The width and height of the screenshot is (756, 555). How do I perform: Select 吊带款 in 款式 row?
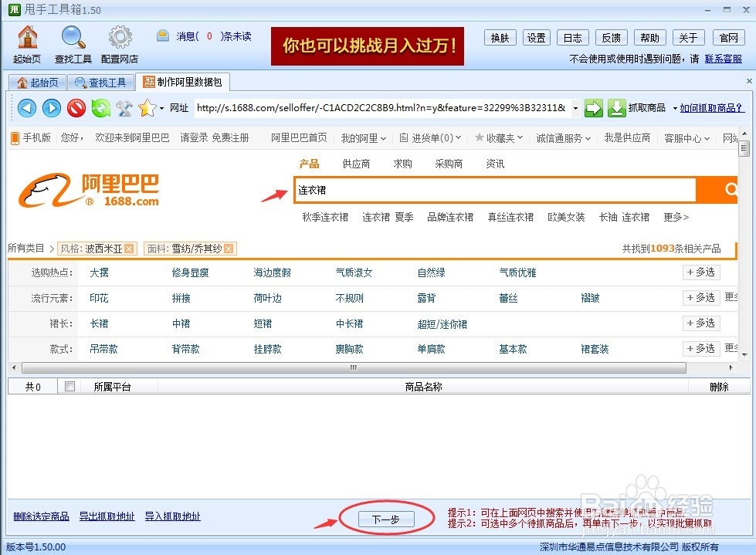pos(103,349)
